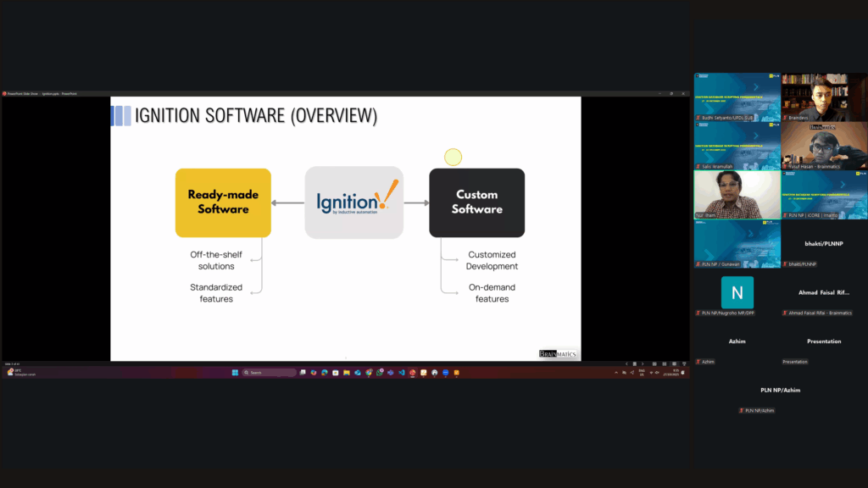The height and width of the screenshot is (488, 868).
Task: Click the Ignition logo on the slide
Action: (354, 202)
